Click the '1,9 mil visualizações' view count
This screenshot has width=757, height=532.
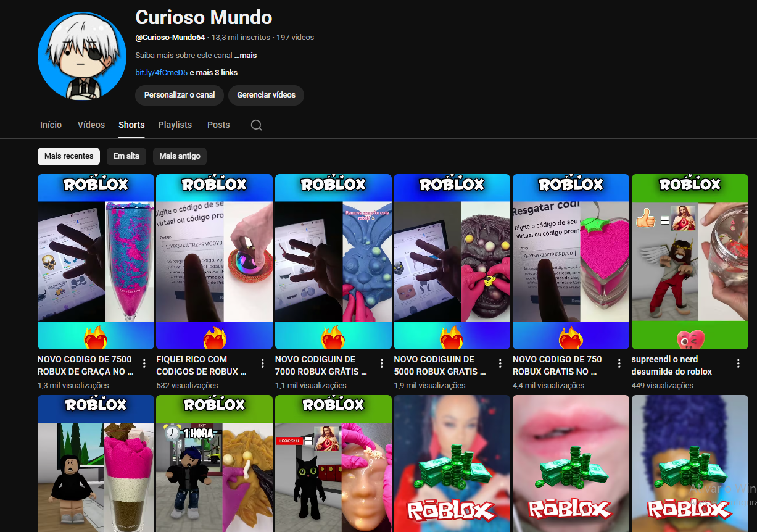pos(429,386)
